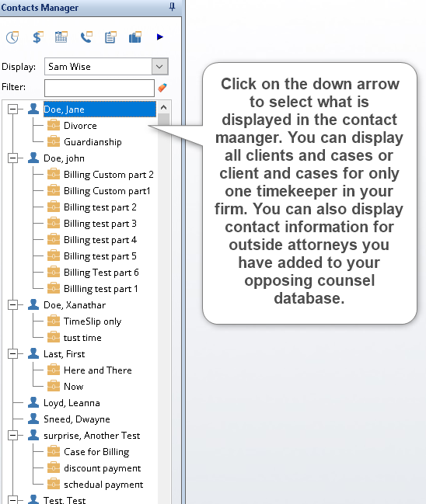Select the Billing test part 3 case
This screenshot has width=426, height=504.
point(100,224)
